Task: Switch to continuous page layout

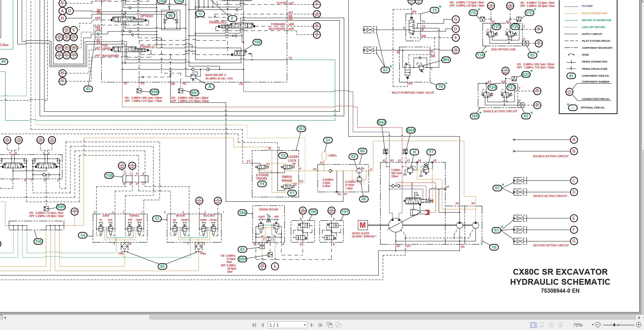Action: click(542, 325)
